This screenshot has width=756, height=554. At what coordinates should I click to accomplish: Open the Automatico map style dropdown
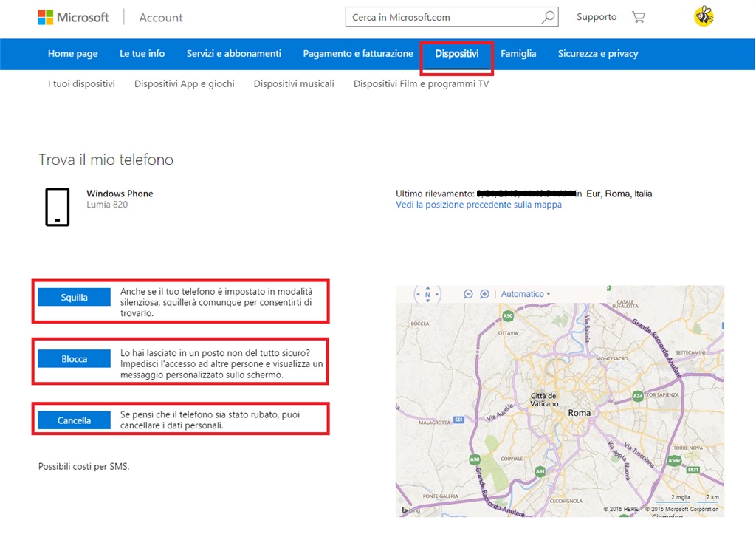pyautogui.click(x=526, y=294)
